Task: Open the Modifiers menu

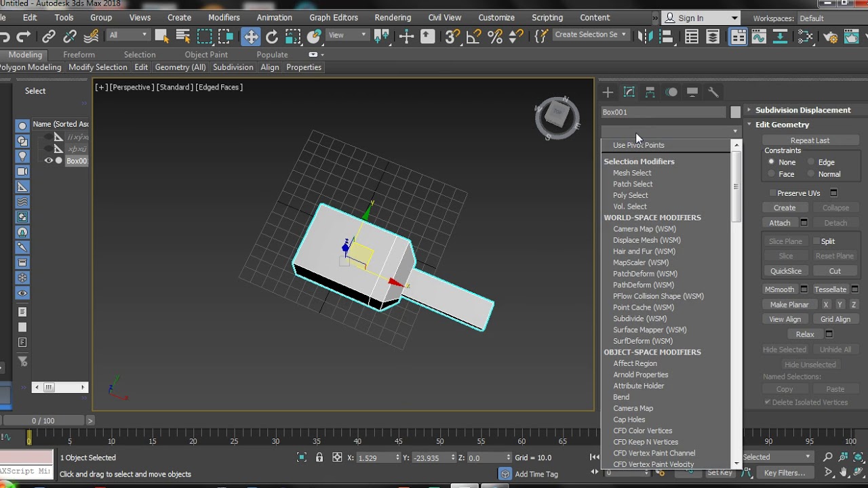Action: tap(224, 18)
